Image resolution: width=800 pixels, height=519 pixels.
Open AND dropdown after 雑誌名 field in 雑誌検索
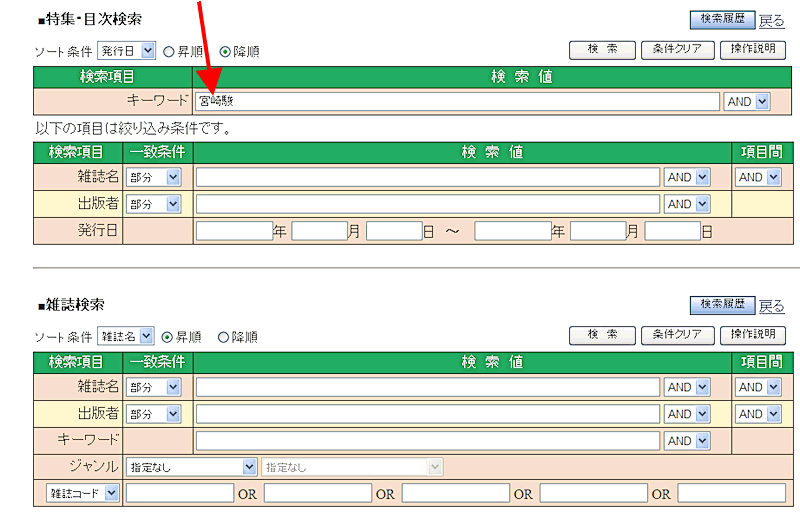pos(686,387)
